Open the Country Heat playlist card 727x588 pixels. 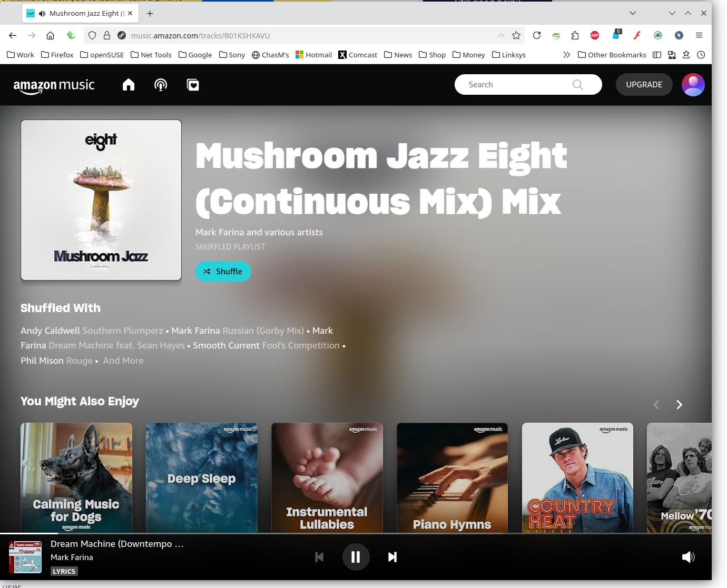(x=577, y=478)
